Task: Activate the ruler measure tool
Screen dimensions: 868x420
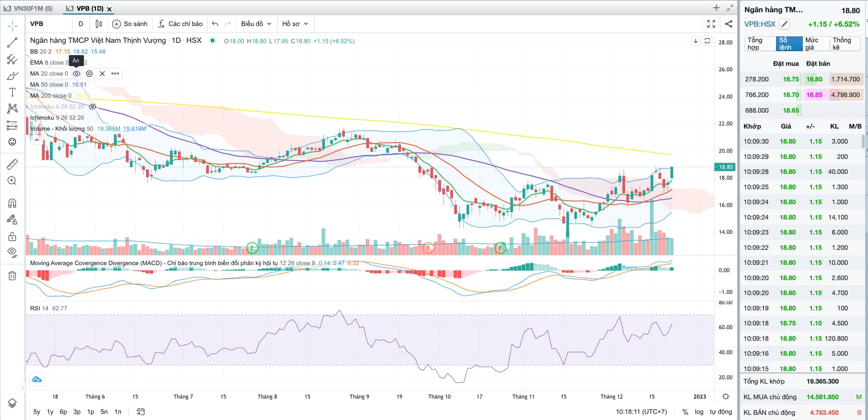Action: tap(12, 164)
